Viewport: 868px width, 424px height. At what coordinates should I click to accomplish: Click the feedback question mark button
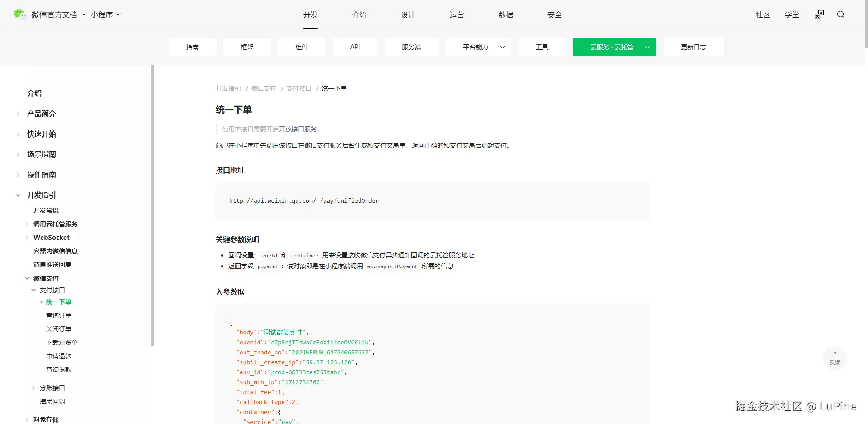tap(835, 358)
